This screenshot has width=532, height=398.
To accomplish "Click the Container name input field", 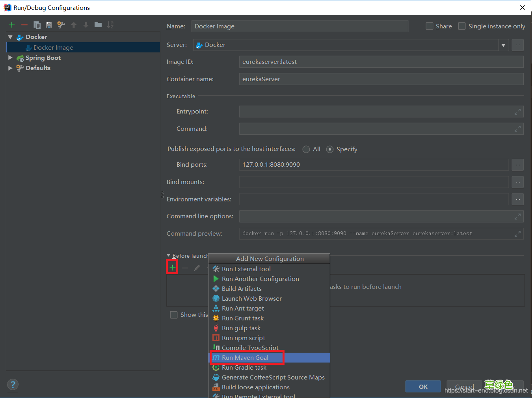I will 381,79.
